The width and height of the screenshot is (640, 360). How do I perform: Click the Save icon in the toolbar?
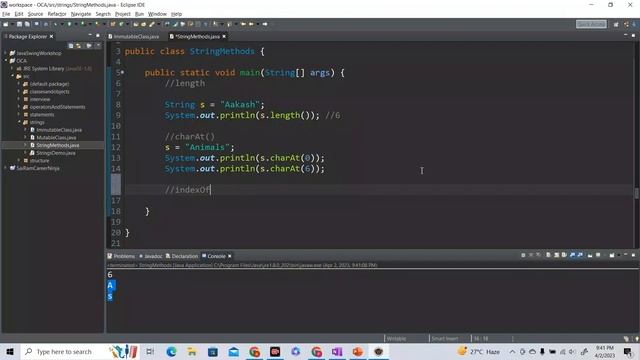coord(19,24)
